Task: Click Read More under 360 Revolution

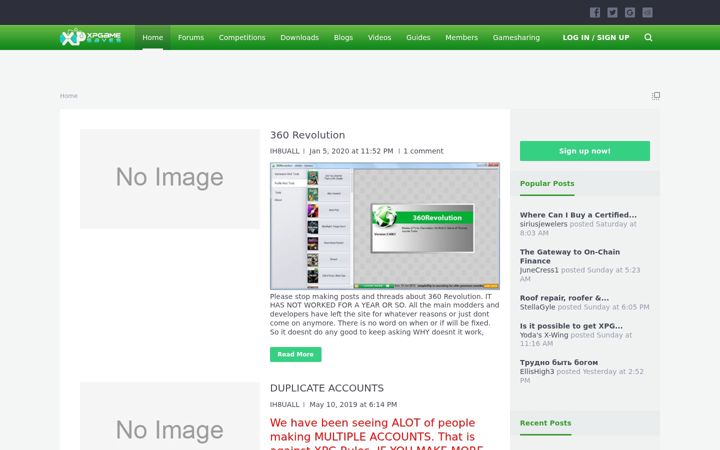Action: (295, 354)
